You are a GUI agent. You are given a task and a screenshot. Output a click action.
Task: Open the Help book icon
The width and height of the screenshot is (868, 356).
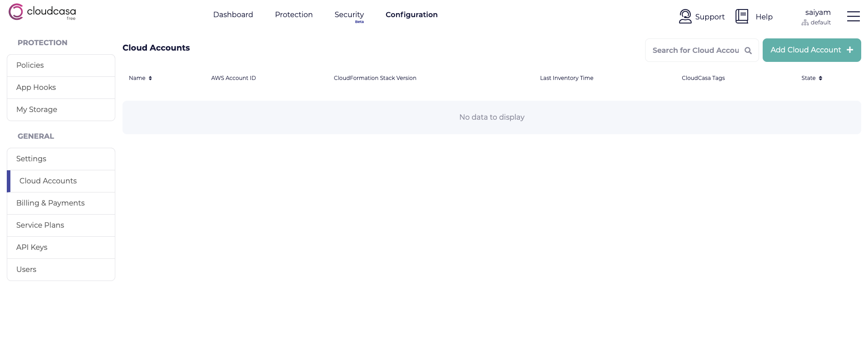click(742, 16)
